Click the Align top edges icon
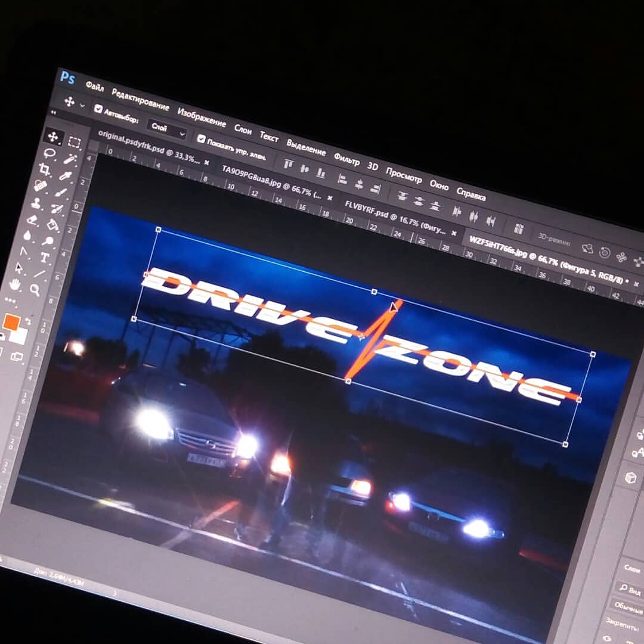Screen dimensions: 644x644 click(x=289, y=165)
